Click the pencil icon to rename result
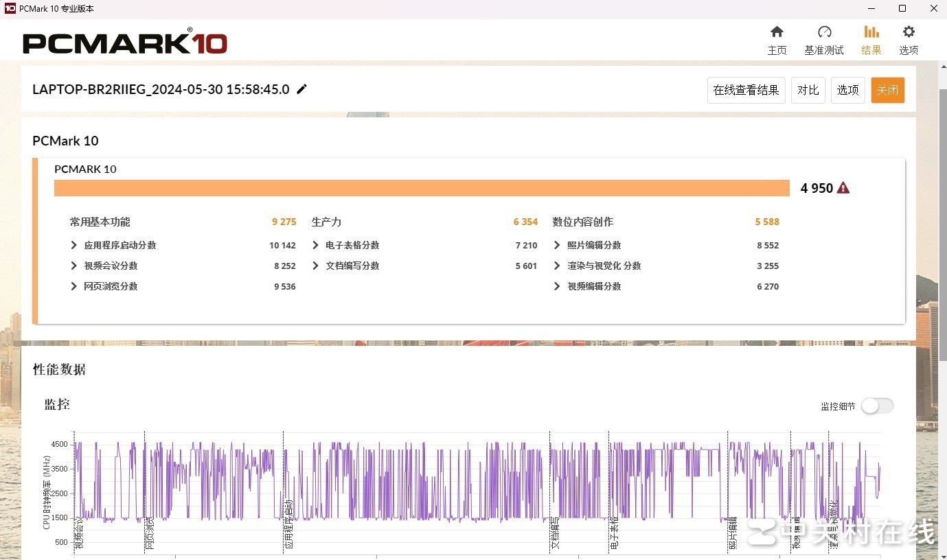Image resolution: width=947 pixels, height=560 pixels. 301,89
